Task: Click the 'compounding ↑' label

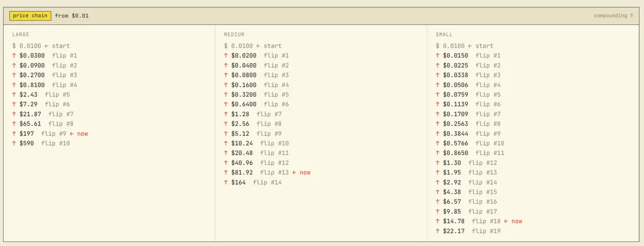Action: click(x=613, y=16)
